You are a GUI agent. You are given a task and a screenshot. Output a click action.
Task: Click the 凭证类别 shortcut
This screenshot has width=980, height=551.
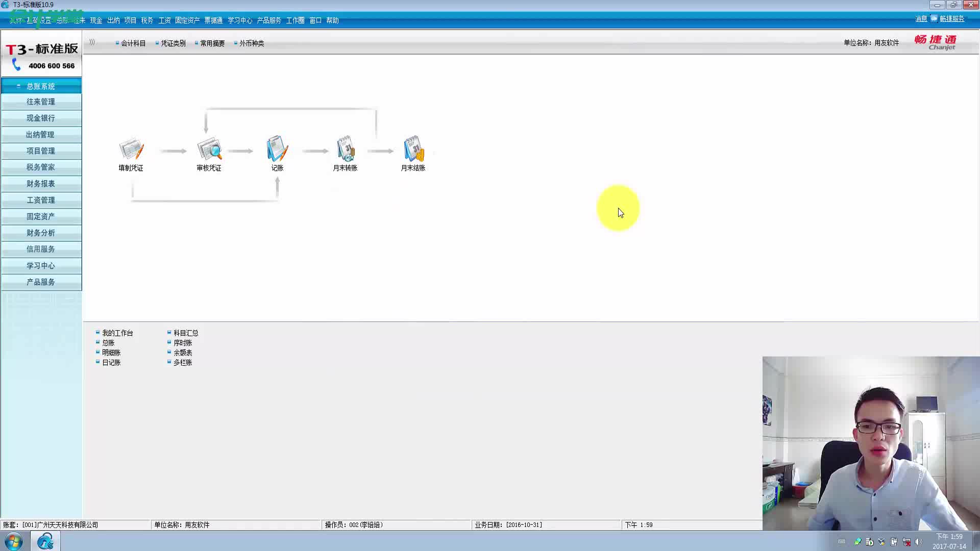click(x=173, y=43)
